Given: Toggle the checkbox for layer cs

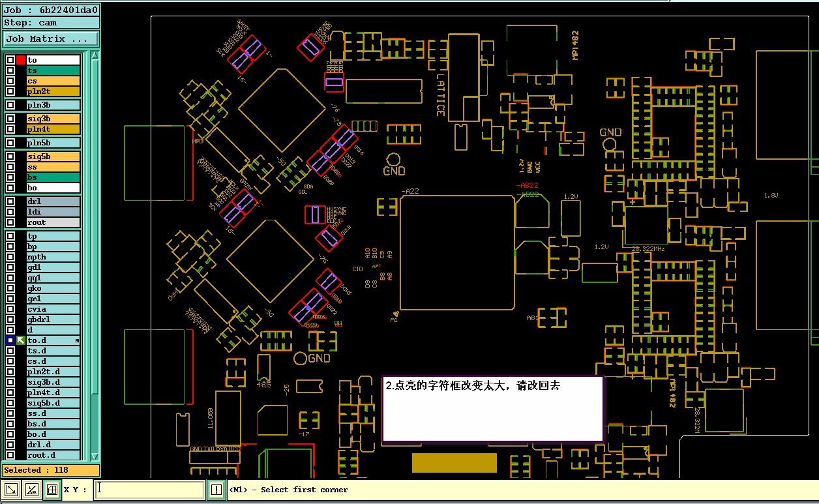Looking at the screenshot, I should pos(10,81).
